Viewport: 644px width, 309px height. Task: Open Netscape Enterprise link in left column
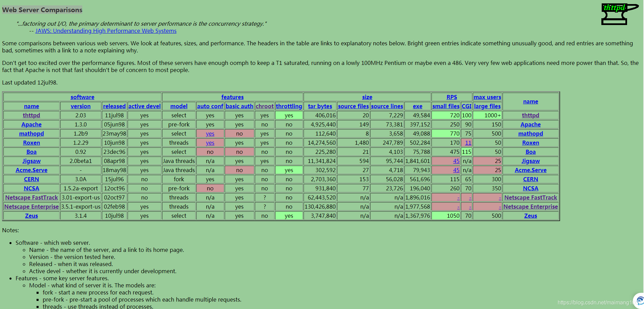(x=31, y=207)
